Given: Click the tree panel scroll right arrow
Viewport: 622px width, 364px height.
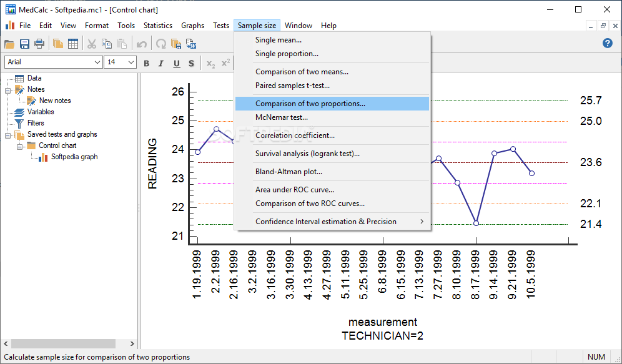Looking at the screenshot, I should click(132, 343).
